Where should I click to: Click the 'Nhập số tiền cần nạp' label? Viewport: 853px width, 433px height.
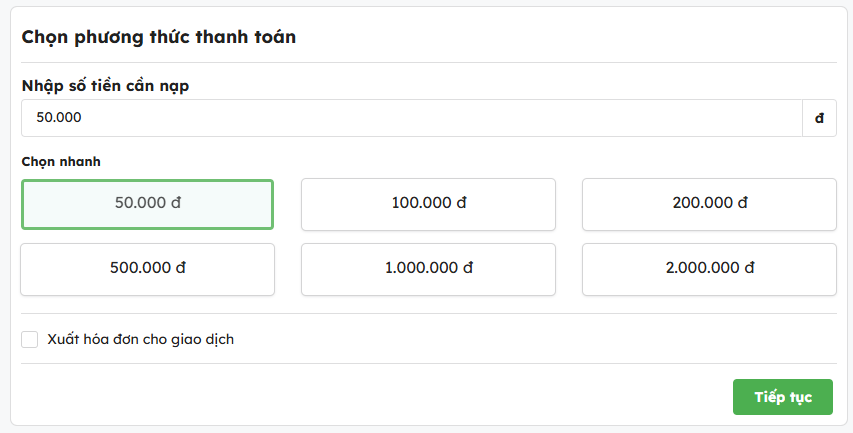coord(105,86)
